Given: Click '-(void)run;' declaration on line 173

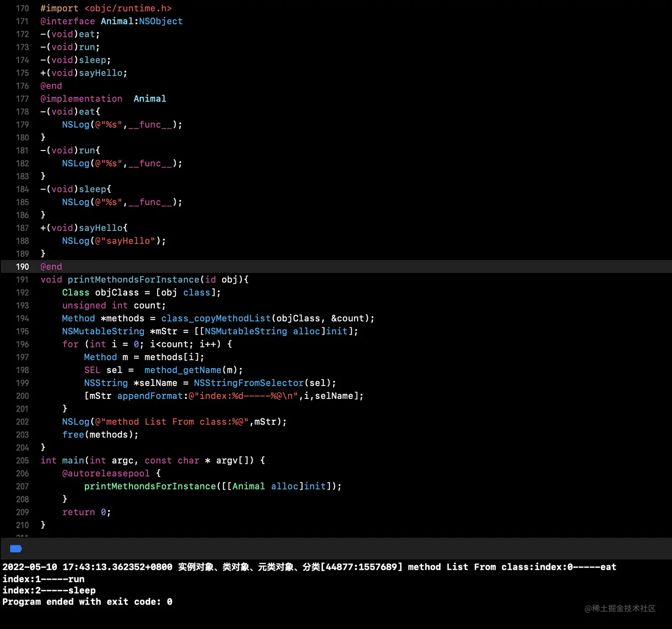Looking at the screenshot, I should (x=70, y=47).
